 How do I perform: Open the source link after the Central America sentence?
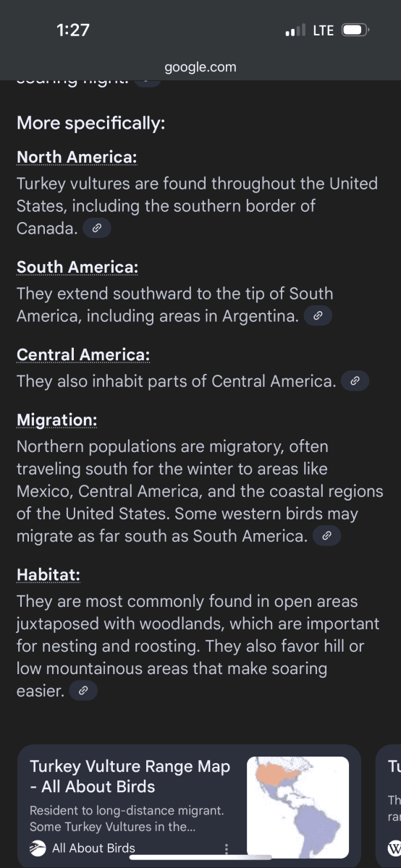pyautogui.click(x=355, y=380)
